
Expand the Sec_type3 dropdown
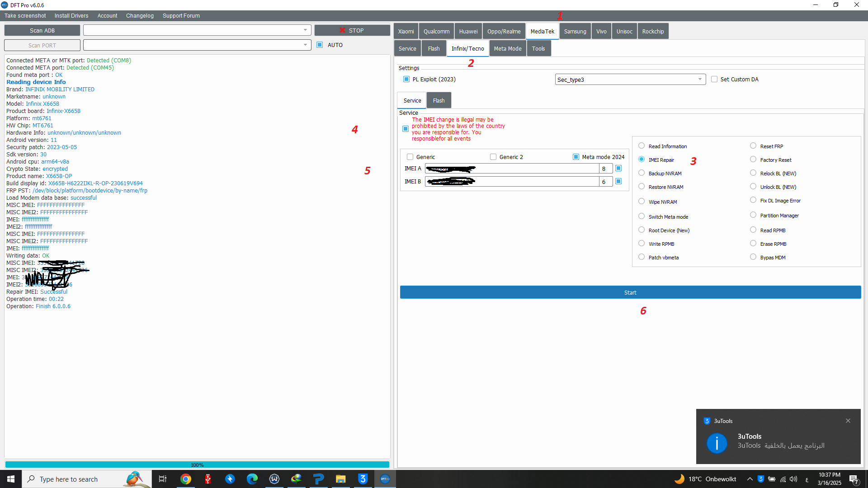tap(630, 80)
